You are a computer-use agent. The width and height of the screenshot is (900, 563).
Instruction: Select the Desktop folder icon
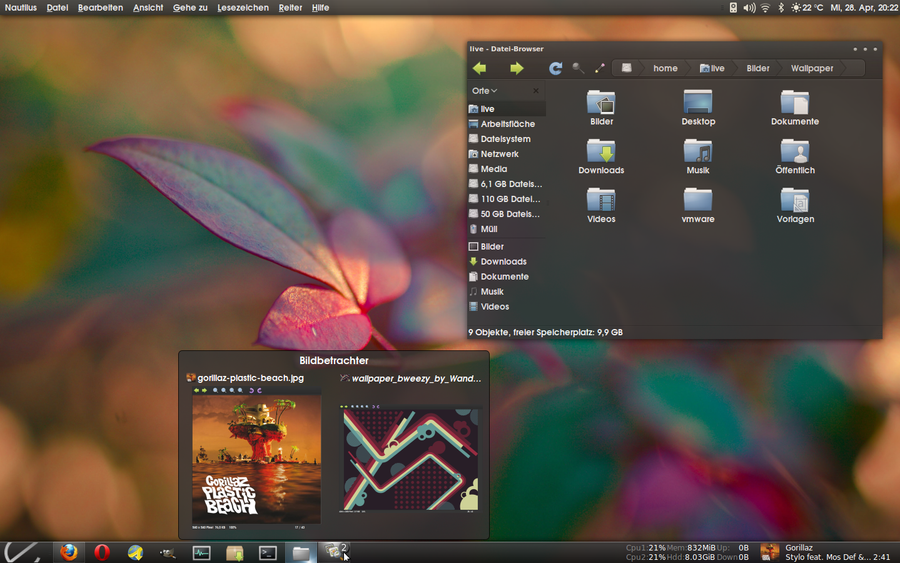698,103
